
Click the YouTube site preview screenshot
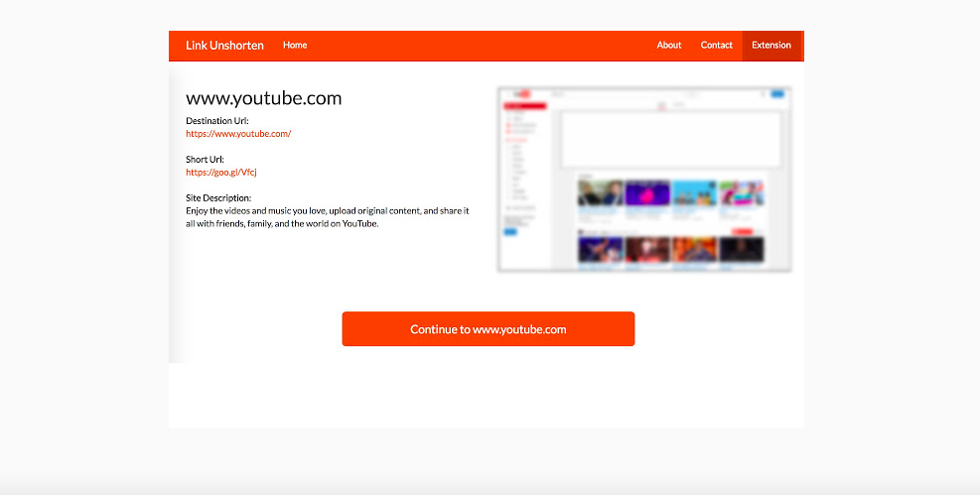tap(644, 179)
